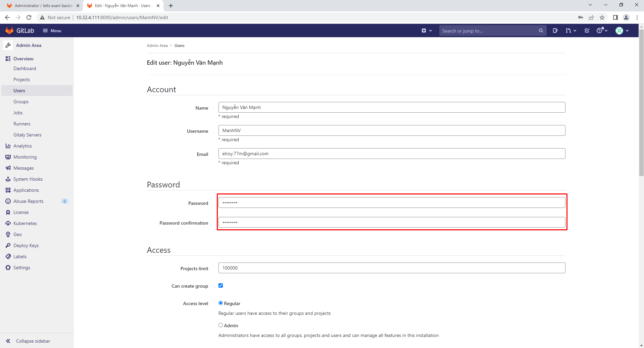Open the browser side panel icon
The height and width of the screenshot is (348, 644).
tap(615, 17)
